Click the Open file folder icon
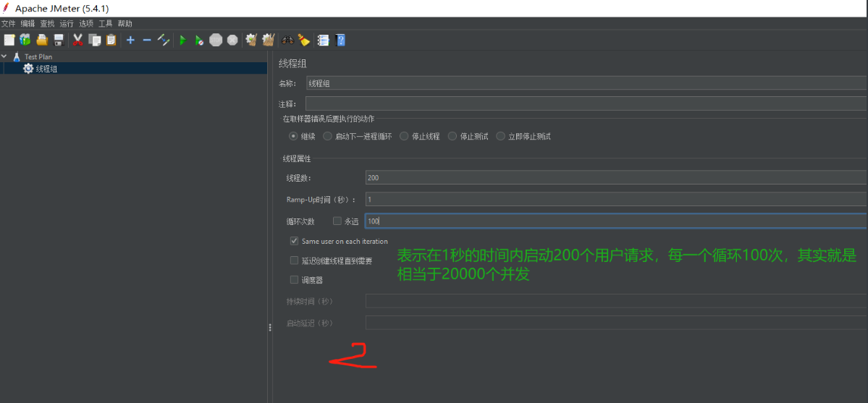868x403 pixels. (42, 40)
